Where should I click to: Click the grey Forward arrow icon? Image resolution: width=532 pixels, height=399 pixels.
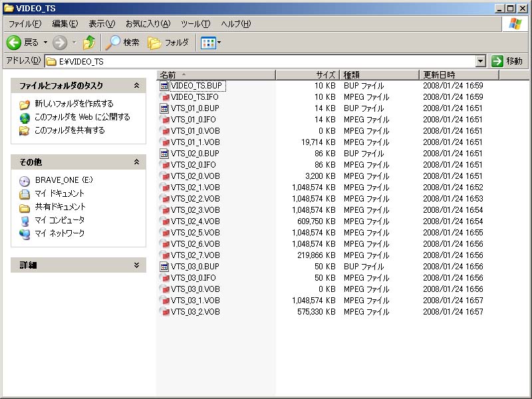(60, 43)
